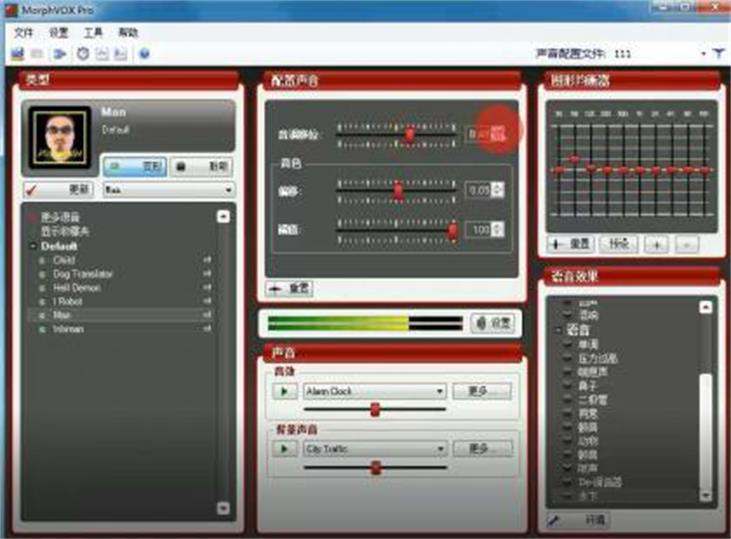The width and height of the screenshot is (731, 539).
Task: Click the raised equalizer band slider handle
Action: pyautogui.click(x=574, y=159)
